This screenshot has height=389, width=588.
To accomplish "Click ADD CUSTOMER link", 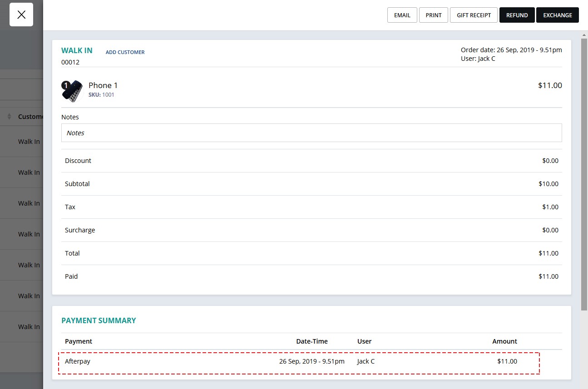I will click(x=125, y=52).
